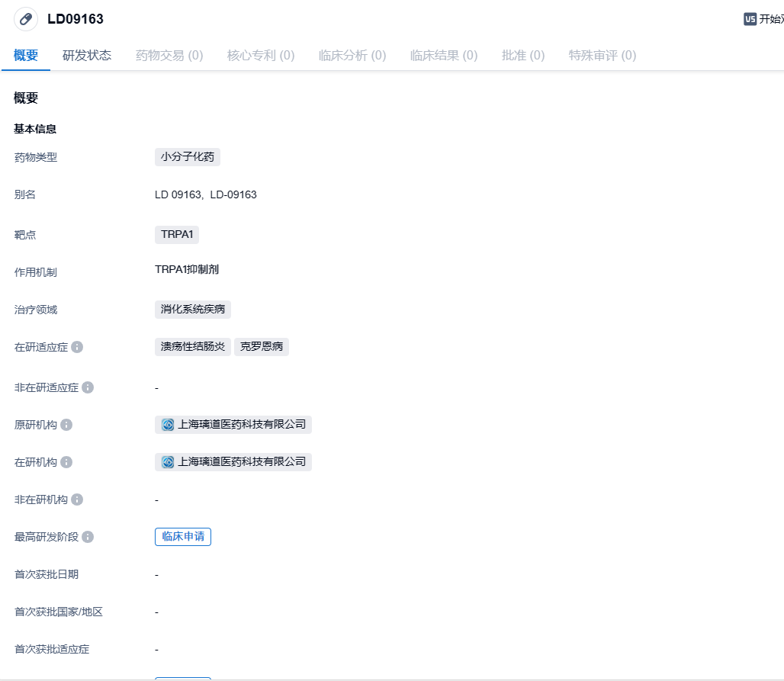The image size is (784, 681).
Task: Click info icon next to 在研适应症
Action: [x=77, y=347]
